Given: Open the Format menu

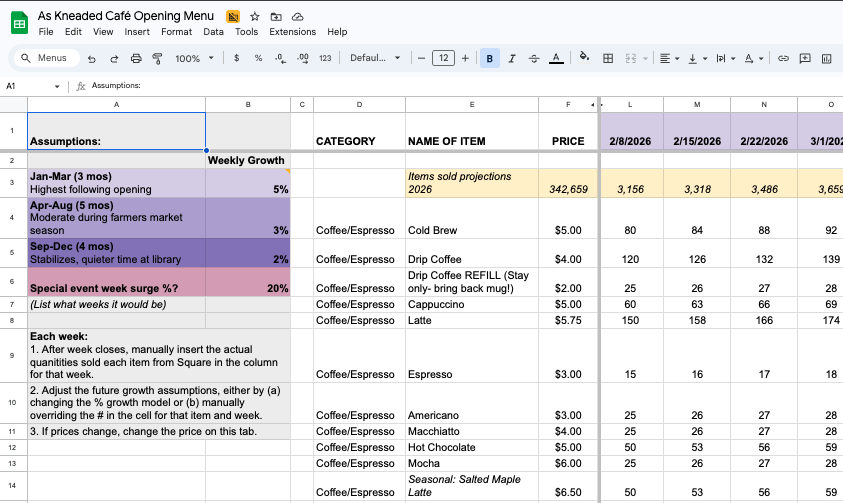Looking at the screenshot, I should coord(176,32).
